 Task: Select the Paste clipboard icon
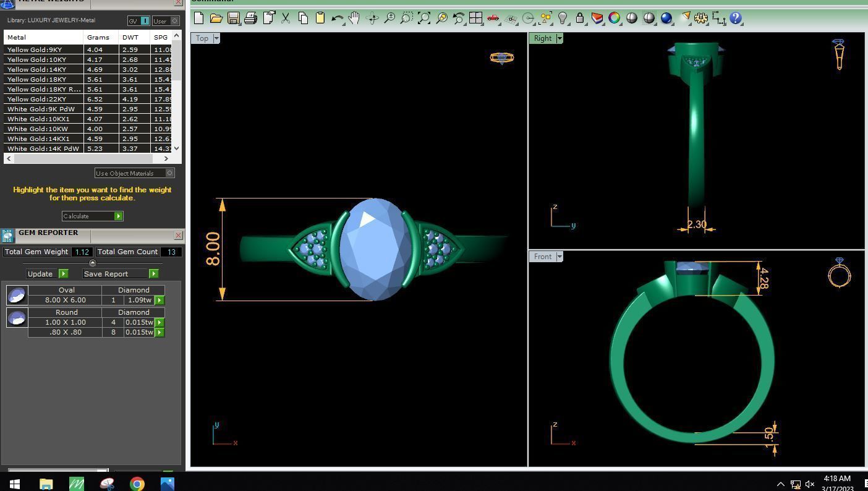click(x=320, y=19)
